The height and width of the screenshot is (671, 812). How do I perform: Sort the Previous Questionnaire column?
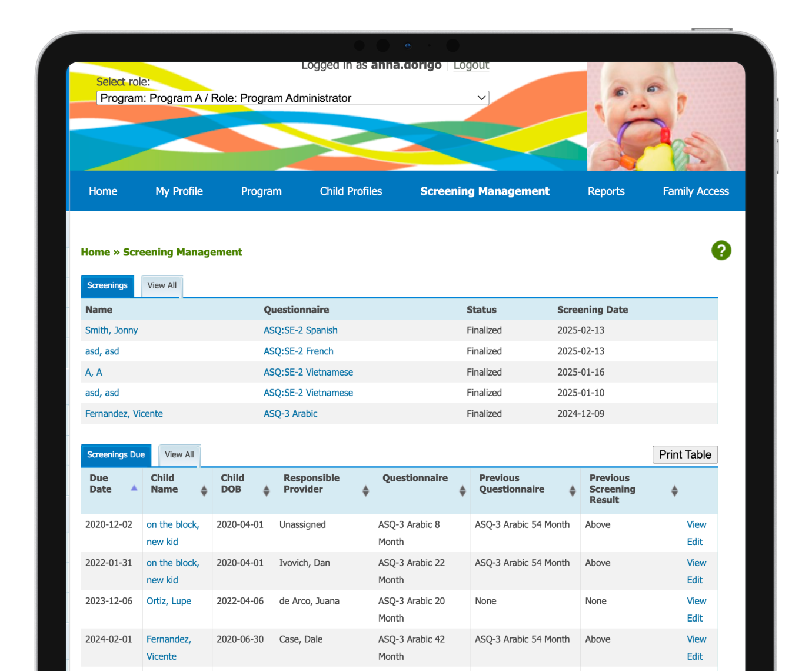571,490
